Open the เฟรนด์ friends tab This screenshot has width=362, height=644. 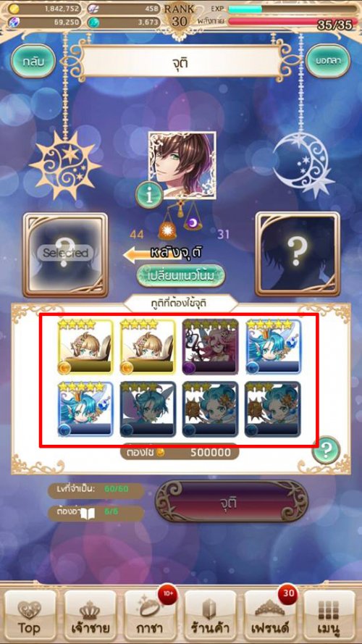point(269,616)
